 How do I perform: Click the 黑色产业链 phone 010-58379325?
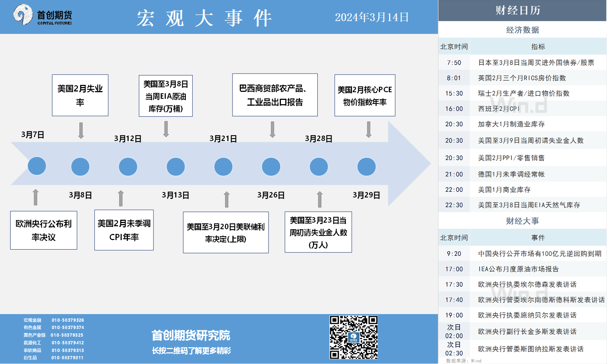pos(67,335)
